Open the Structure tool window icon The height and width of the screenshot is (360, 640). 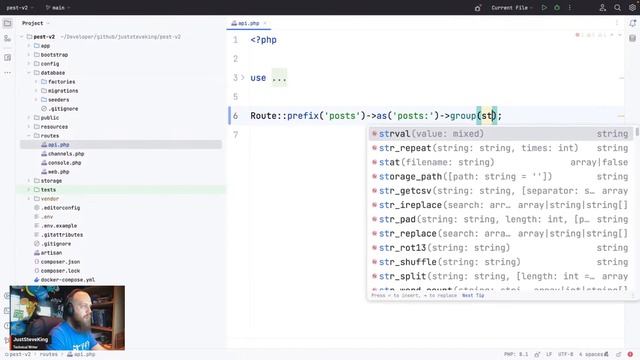click(7, 58)
